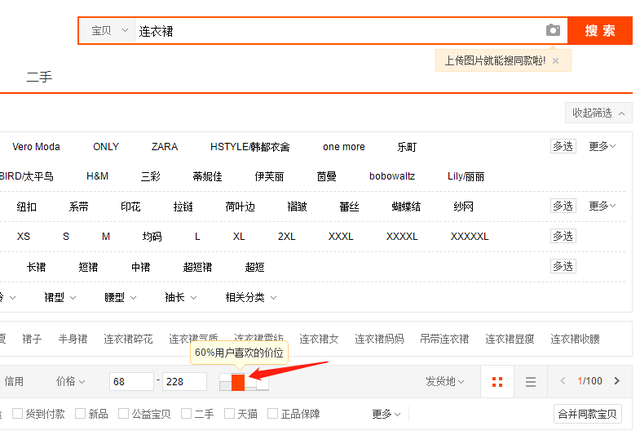This screenshot has width=640, height=444.
Task: Select the one more brand
Action: (x=344, y=147)
